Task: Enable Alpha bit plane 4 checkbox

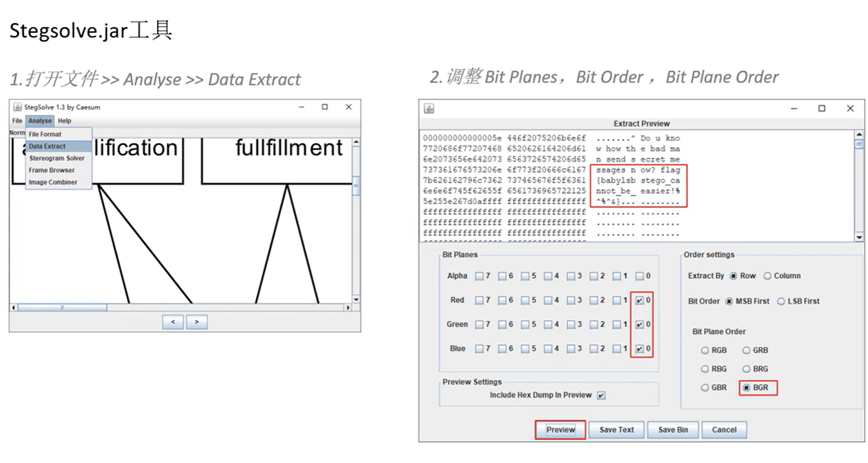Action: tap(548, 276)
